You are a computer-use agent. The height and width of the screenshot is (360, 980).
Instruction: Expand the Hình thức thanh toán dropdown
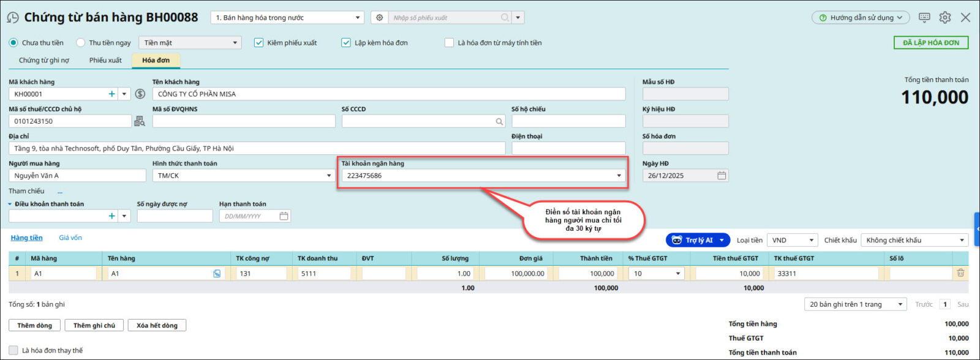(x=328, y=176)
